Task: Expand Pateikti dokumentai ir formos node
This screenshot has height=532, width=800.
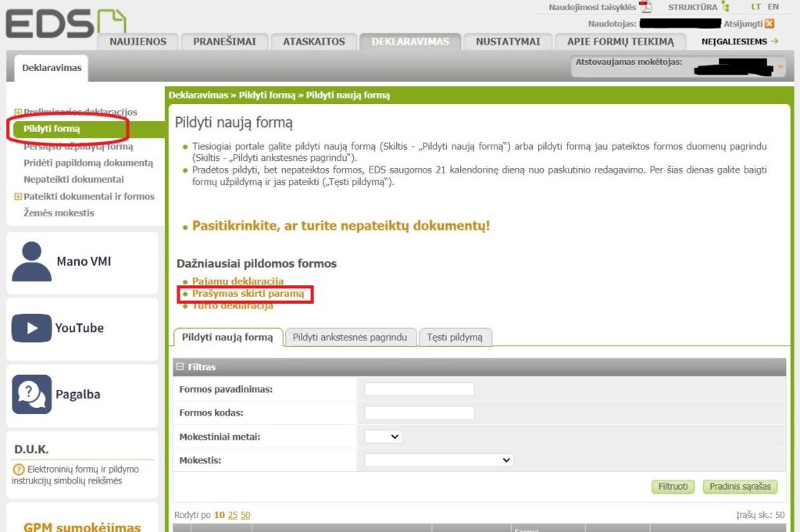Action: pyautogui.click(x=18, y=197)
